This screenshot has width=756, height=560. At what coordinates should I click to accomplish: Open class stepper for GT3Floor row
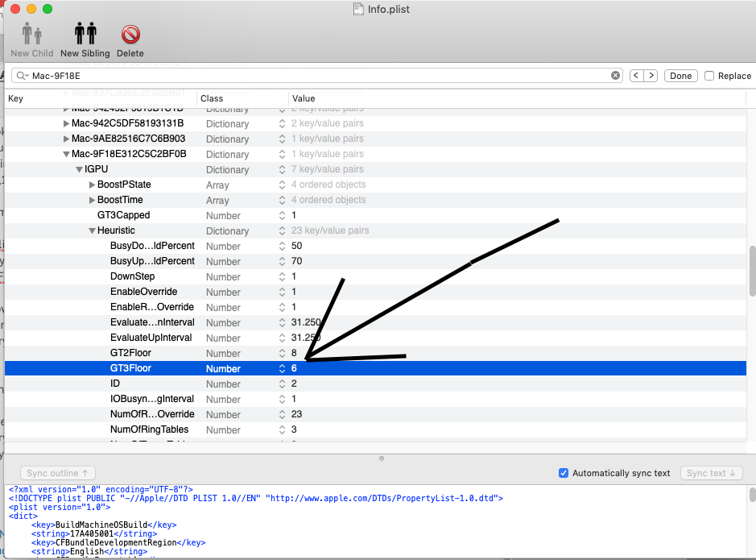(x=282, y=368)
